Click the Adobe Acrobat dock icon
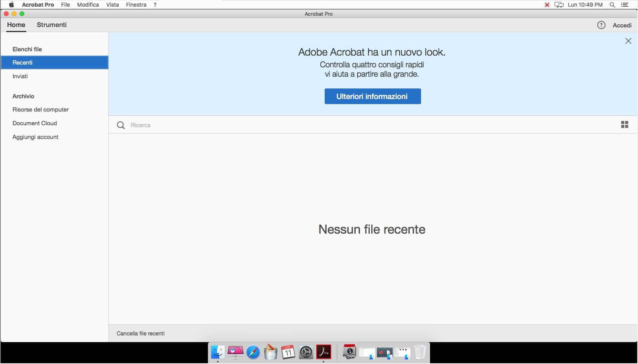The image size is (638, 364). (324, 352)
